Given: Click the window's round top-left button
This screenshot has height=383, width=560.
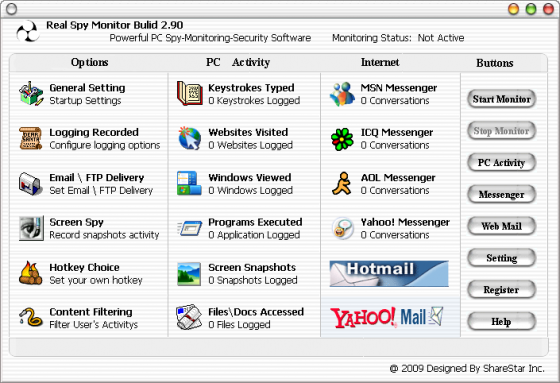Looking at the screenshot, I should click(11, 9).
